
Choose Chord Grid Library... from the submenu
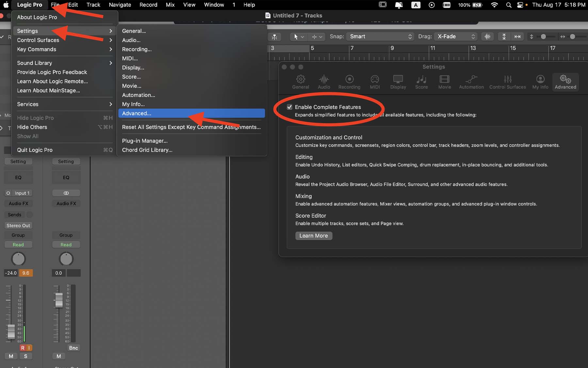tap(192, 150)
